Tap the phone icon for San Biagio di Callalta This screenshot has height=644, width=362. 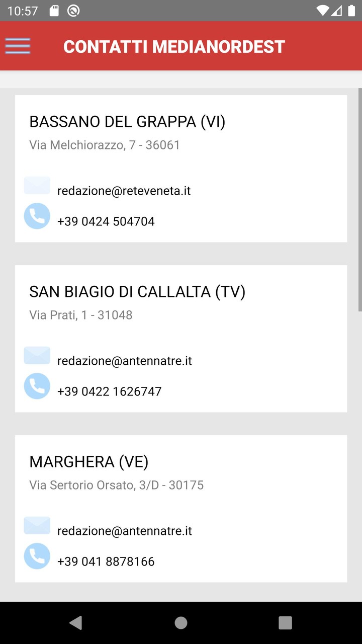tap(37, 386)
